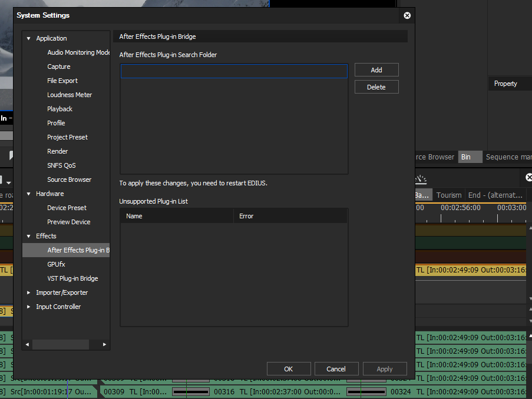Go to Playback settings
The width and height of the screenshot is (532, 399).
tap(60, 109)
